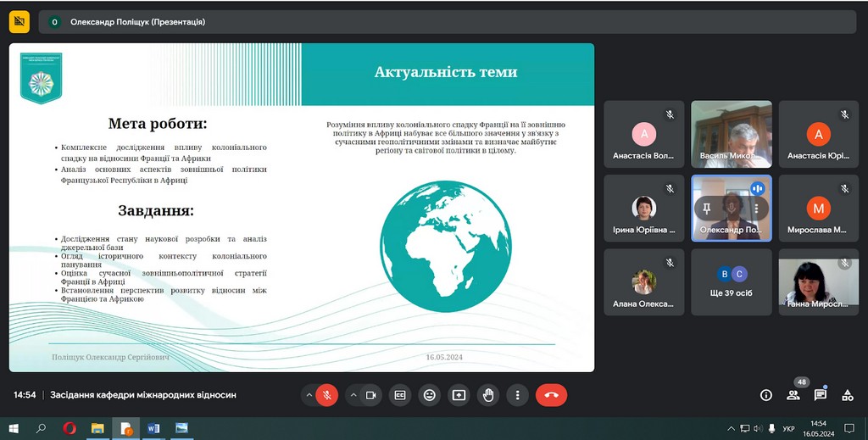
Task: Open the Activities panel
Action: (x=847, y=395)
